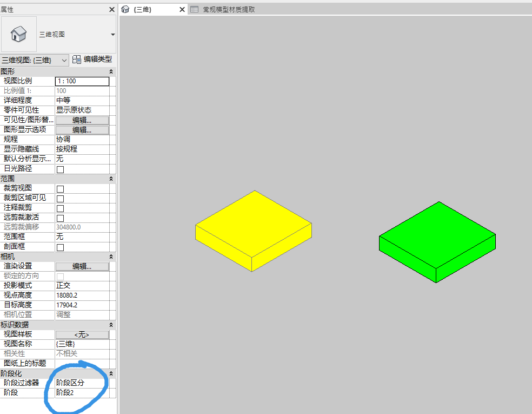Screen dimensions: 532x414
Task: Click the 编辑类型 button label
Action: pyautogui.click(x=98, y=60)
